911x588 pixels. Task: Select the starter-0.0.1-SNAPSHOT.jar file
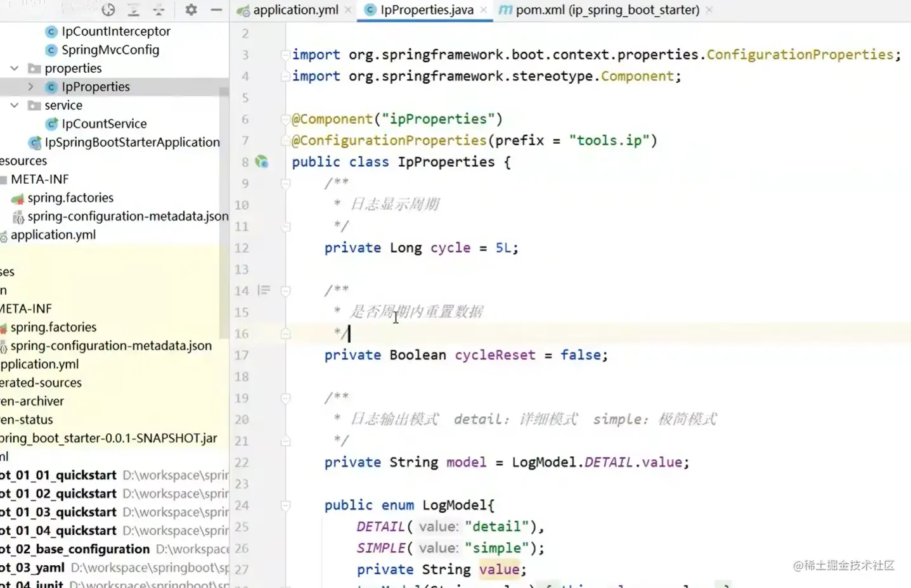tap(109, 438)
